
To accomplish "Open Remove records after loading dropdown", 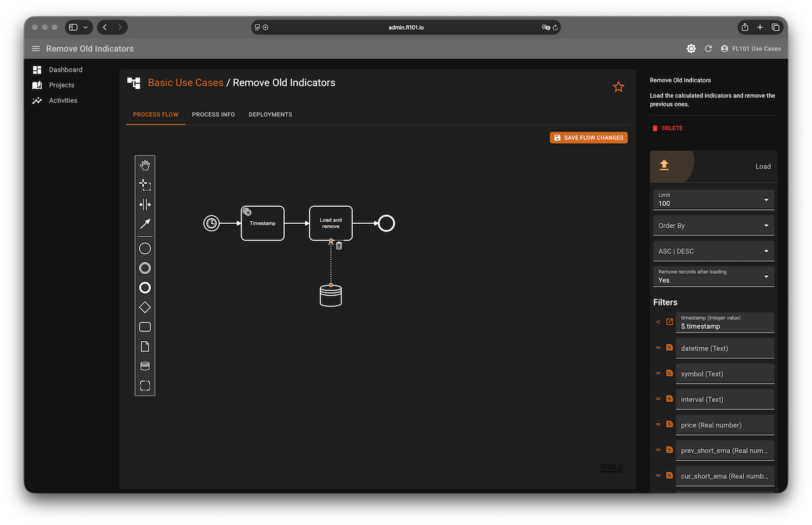I will click(x=714, y=276).
